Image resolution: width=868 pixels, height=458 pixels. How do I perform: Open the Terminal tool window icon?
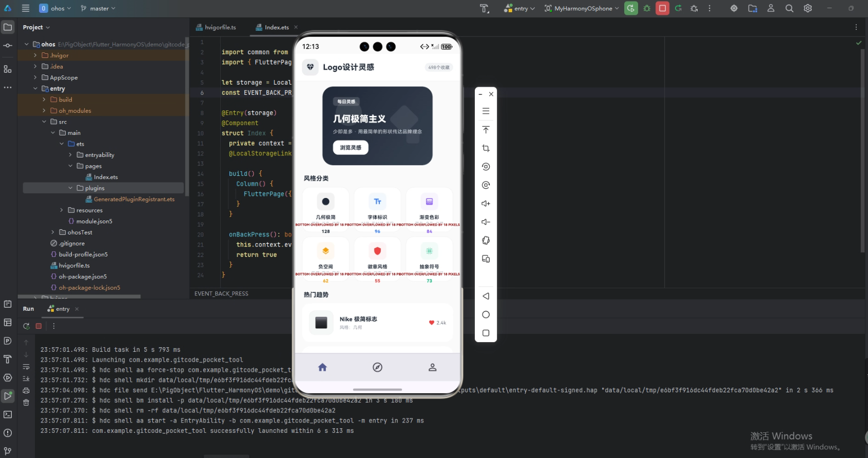(8, 414)
